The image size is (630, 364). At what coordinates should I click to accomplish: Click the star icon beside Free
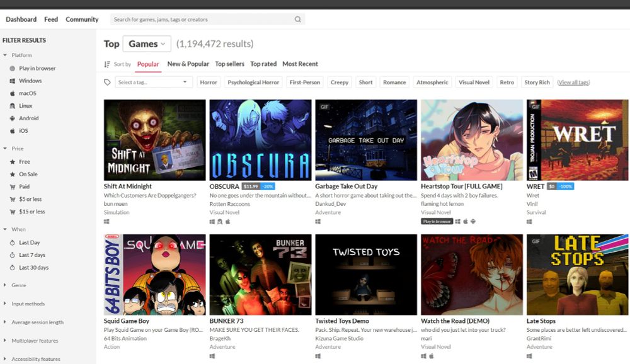coord(13,161)
